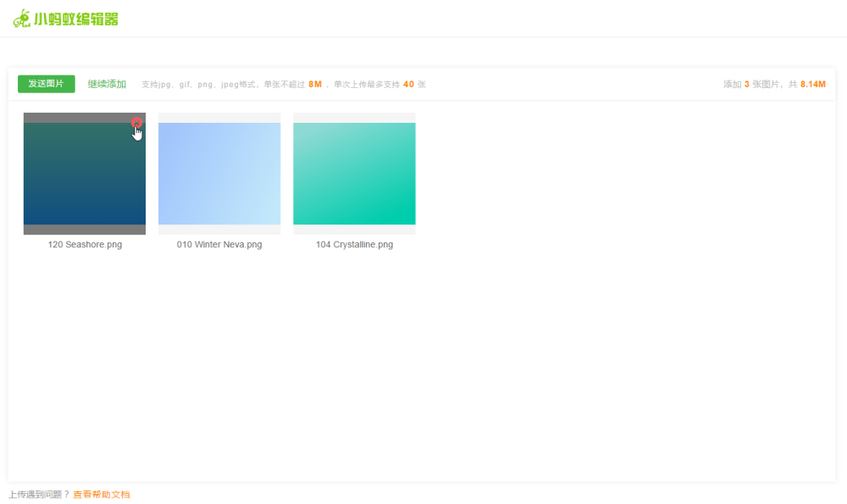This screenshot has width=847, height=504.
Task: Click the orange 8.14M total size text
Action: 813,84
